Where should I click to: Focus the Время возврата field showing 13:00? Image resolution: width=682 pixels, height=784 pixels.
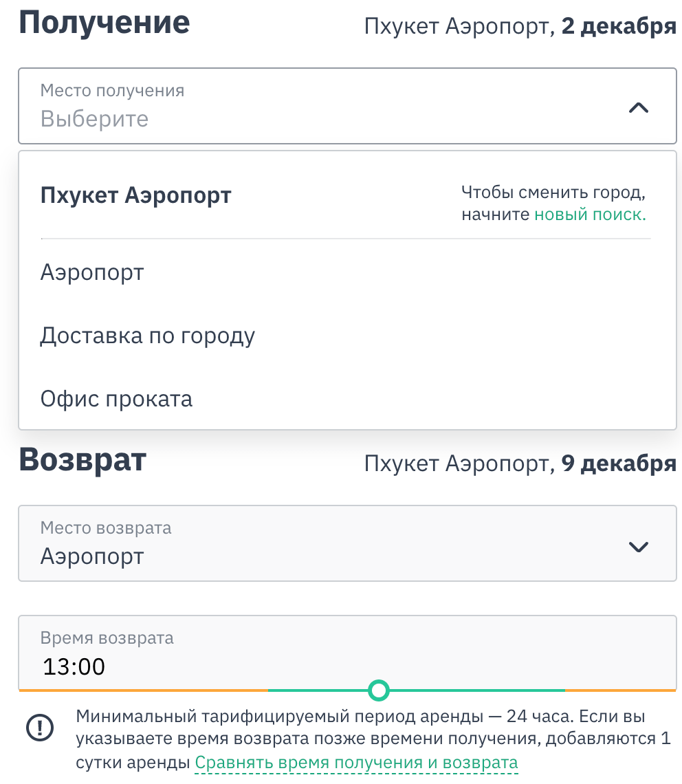[x=347, y=653]
